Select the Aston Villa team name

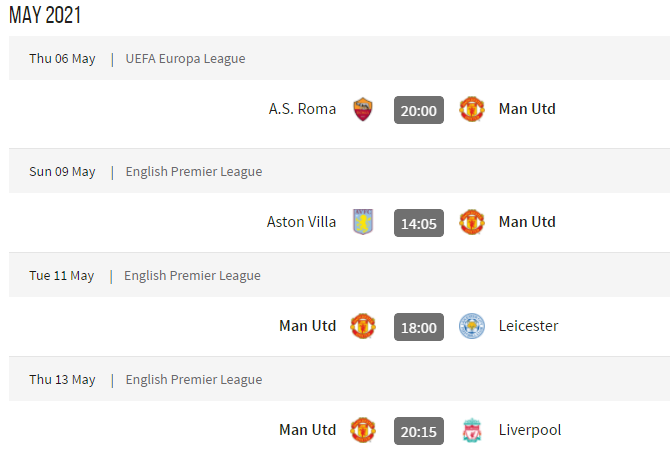tap(301, 222)
